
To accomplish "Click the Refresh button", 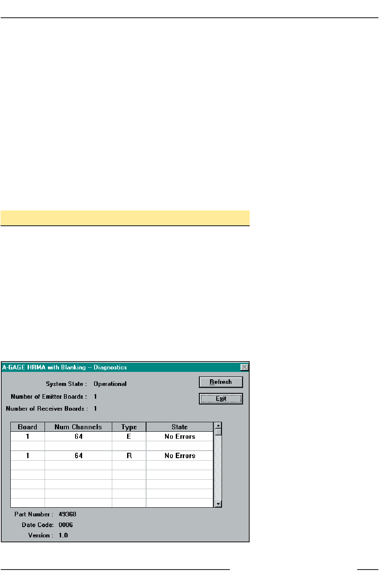I will pyautogui.click(x=221, y=382).
